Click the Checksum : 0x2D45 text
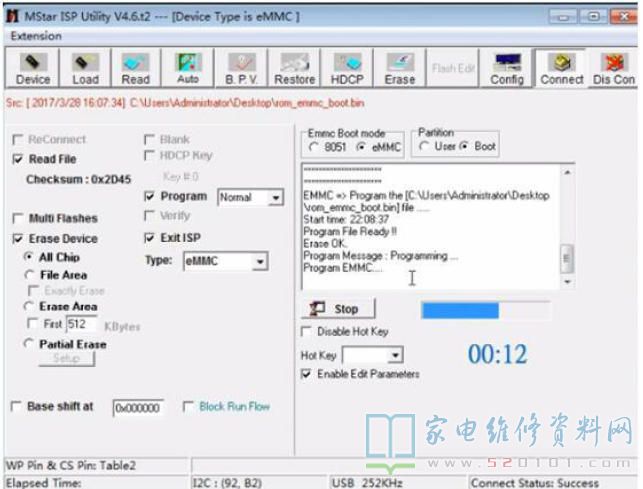Viewport: 643px width, 489px height. 78,180
